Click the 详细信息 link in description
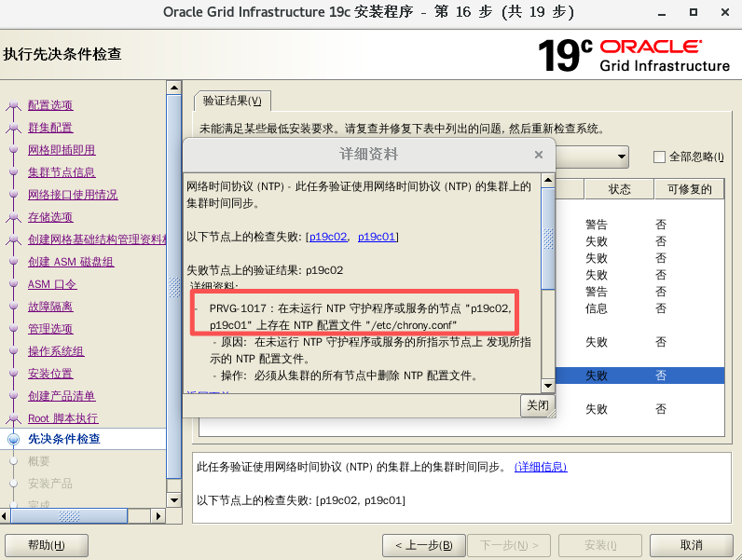The height and width of the screenshot is (560, 742). point(541,468)
